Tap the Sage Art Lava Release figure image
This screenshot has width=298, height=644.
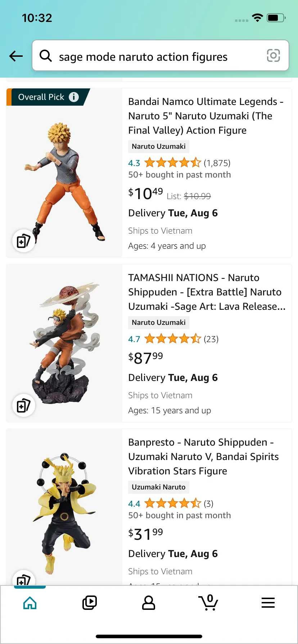click(65, 343)
